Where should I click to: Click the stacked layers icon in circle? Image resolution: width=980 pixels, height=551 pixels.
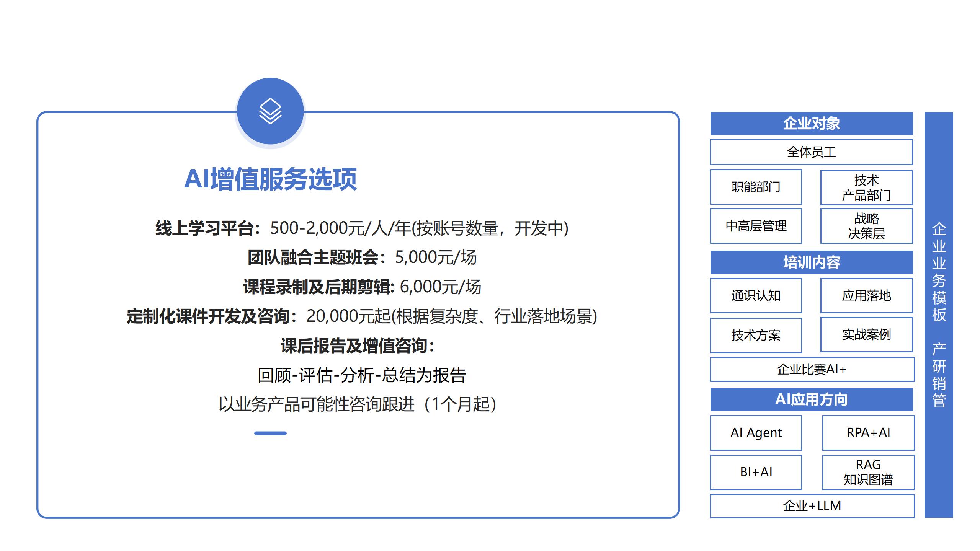(270, 111)
